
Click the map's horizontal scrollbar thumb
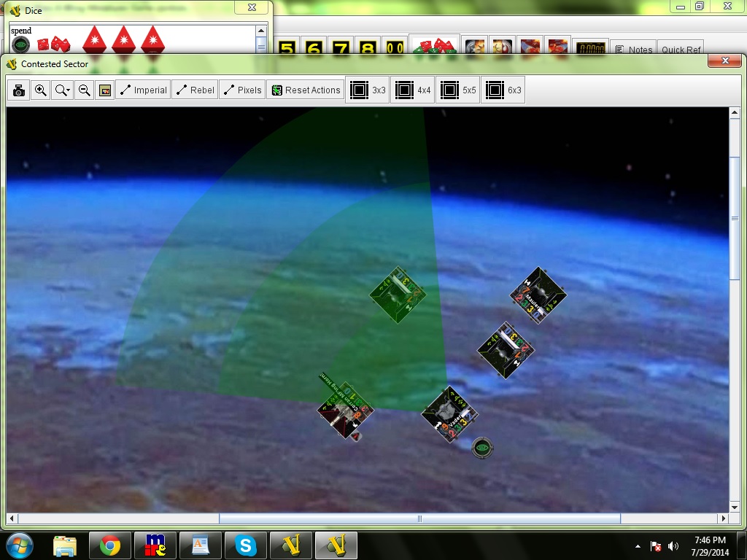pyautogui.click(x=419, y=518)
